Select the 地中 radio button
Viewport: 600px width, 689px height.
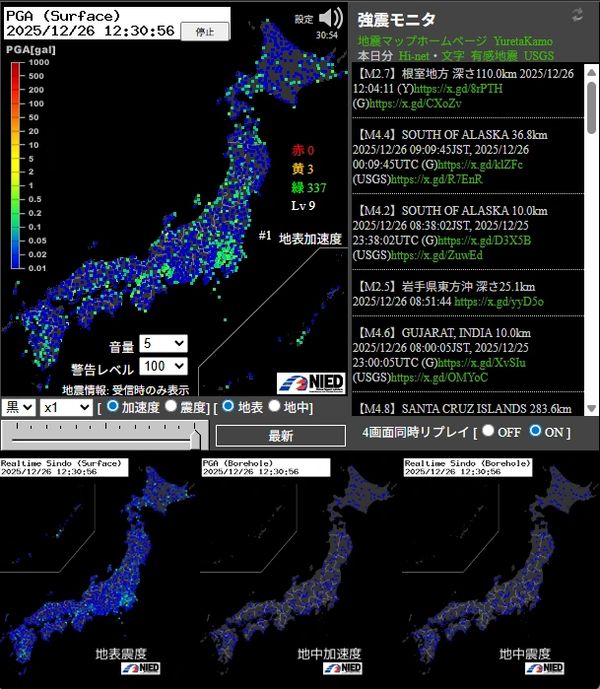pyautogui.click(x=273, y=407)
